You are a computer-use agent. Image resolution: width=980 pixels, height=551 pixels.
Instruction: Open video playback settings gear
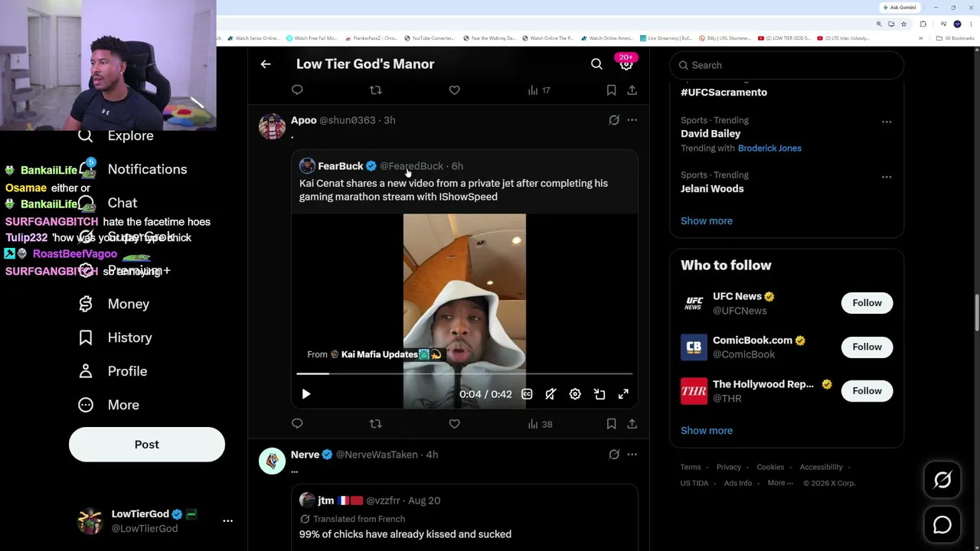(575, 394)
